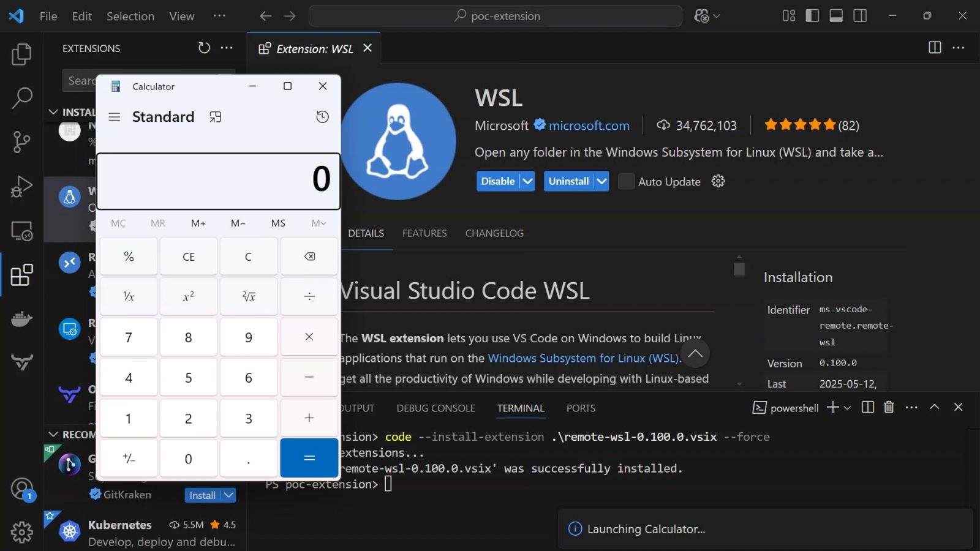Show Calculator history

(322, 117)
